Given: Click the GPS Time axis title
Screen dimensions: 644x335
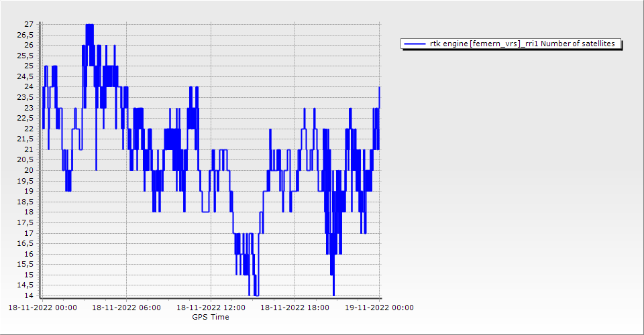Looking at the screenshot, I should click(210, 317).
